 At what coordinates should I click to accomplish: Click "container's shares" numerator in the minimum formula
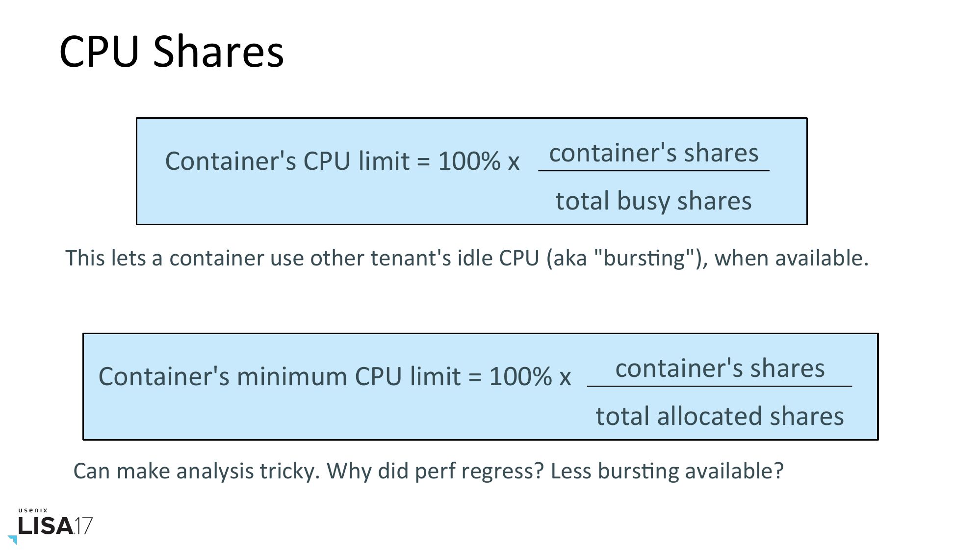tap(720, 368)
